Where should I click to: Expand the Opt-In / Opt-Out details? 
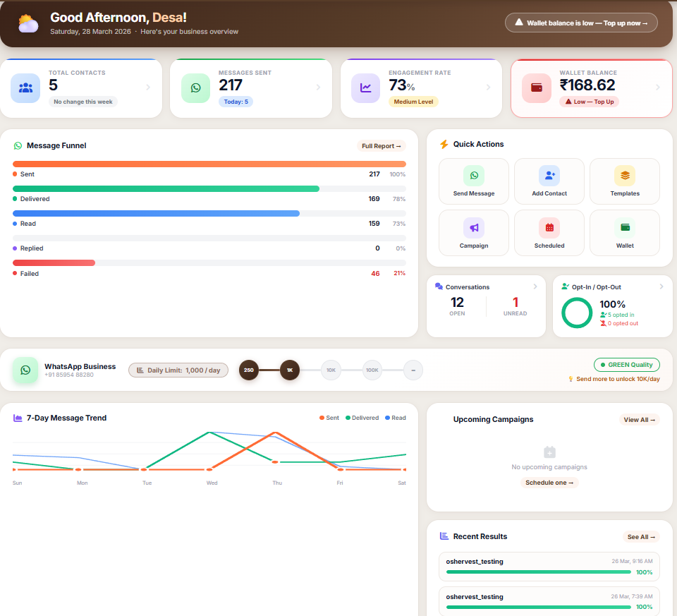(661, 286)
